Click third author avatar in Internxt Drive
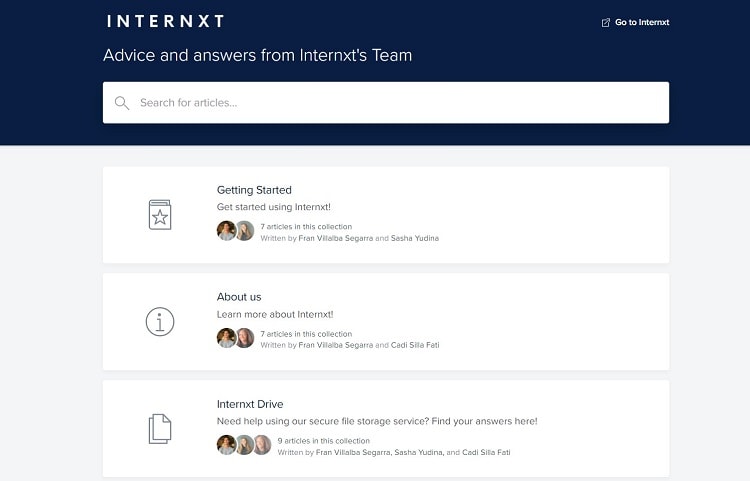This screenshot has width=750, height=481. [x=262, y=445]
